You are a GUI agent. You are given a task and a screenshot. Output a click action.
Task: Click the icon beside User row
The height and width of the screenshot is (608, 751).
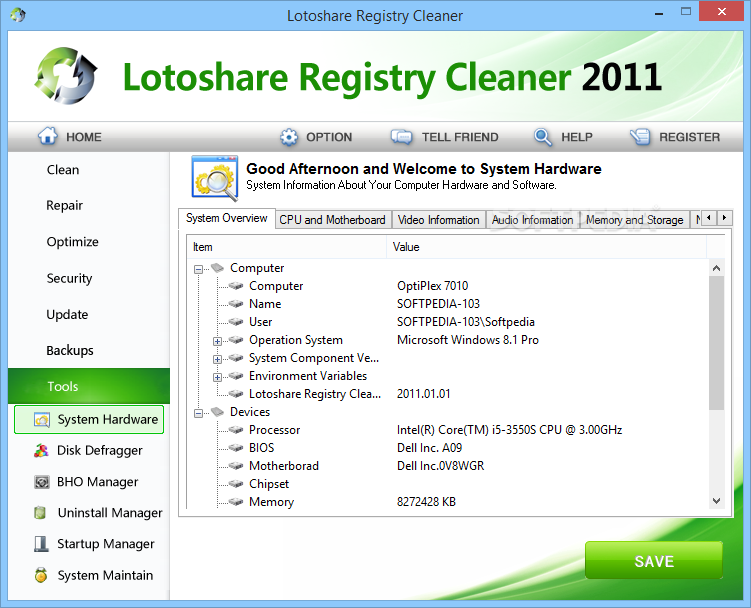pos(236,321)
